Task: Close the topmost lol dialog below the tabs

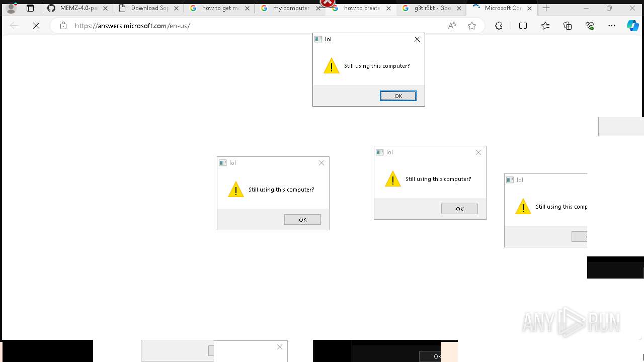Action: (417, 39)
